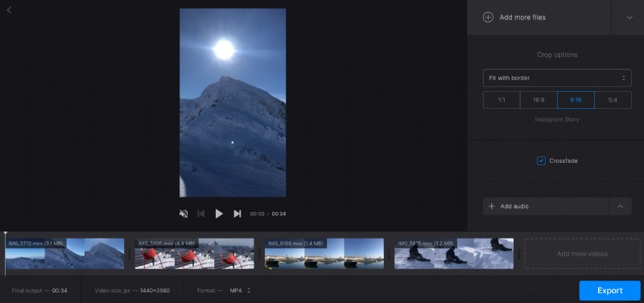Click the Final output 00:34 text
644x303 pixels.
click(x=39, y=291)
